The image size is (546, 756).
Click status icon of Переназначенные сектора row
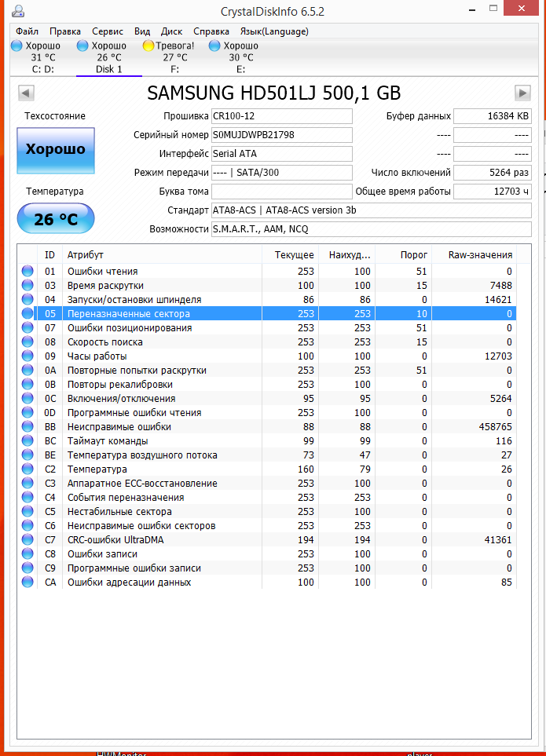pyautogui.click(x=27, y=313)
